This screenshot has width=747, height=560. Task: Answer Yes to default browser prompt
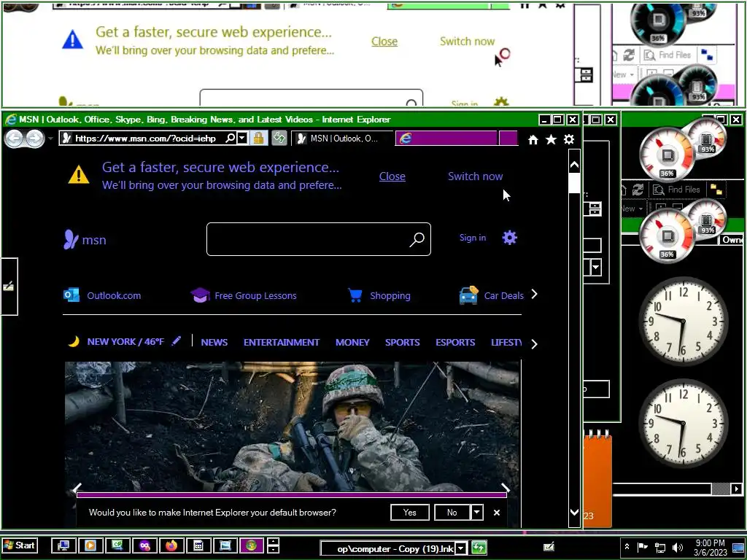pyautogui.click(x=410, y=513)
